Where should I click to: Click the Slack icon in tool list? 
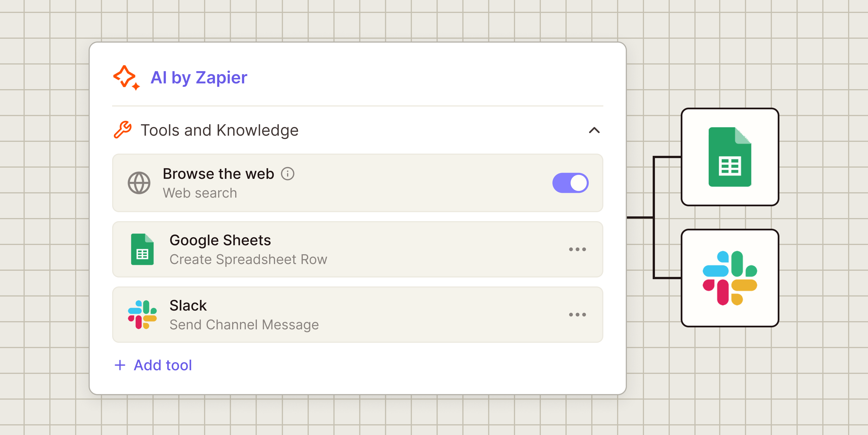click(142, 314)
